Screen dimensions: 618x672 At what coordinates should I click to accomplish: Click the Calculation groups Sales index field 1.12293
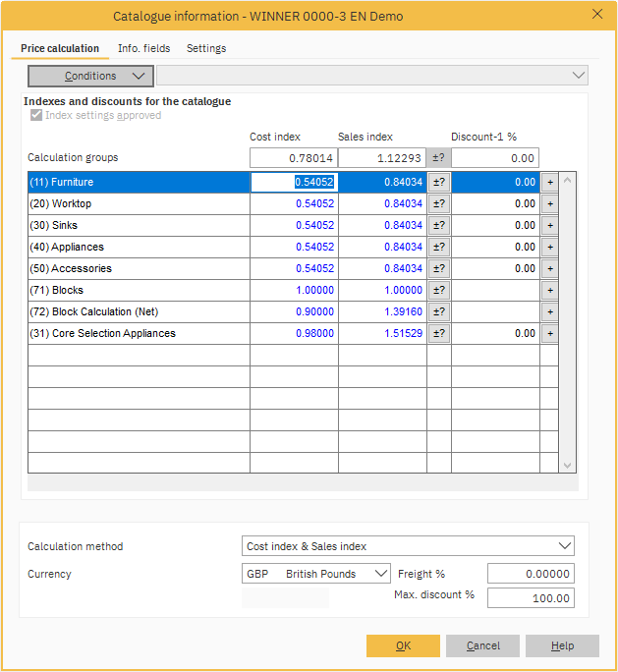click(382, 158)
